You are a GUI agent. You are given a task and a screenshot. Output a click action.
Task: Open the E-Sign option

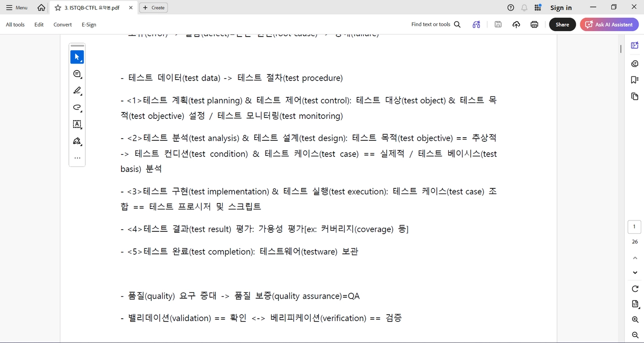(89, 25)
